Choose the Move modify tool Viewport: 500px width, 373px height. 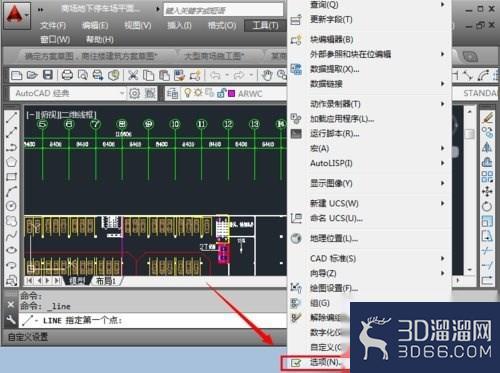[x=487, y=191]
